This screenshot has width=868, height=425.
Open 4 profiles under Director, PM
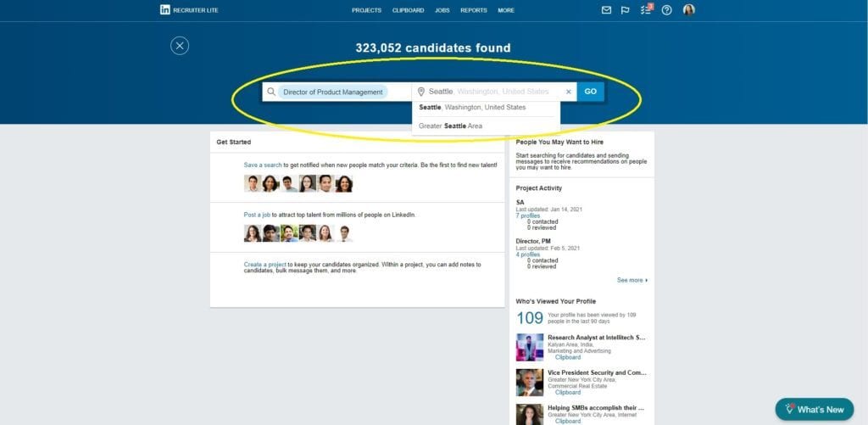click(x=527, y=254)
